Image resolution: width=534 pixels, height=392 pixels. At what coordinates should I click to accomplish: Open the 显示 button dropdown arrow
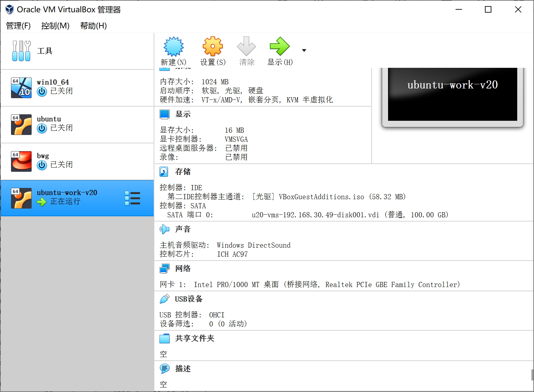pos(304,50)
